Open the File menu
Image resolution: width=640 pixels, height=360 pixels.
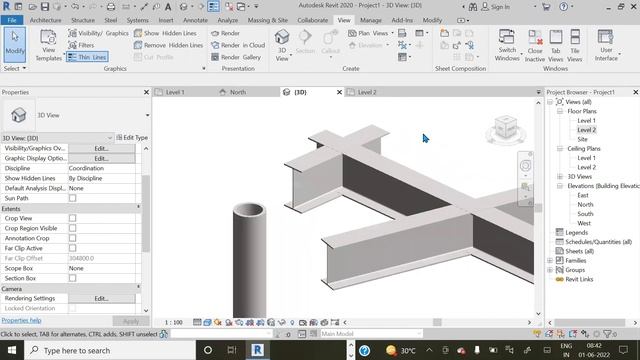(12, 20)
